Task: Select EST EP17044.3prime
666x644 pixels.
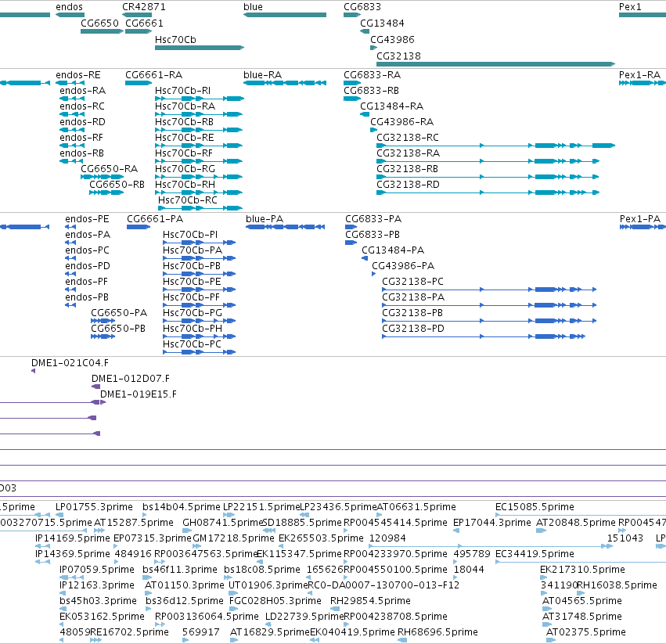Action: [x=492, y=523]
